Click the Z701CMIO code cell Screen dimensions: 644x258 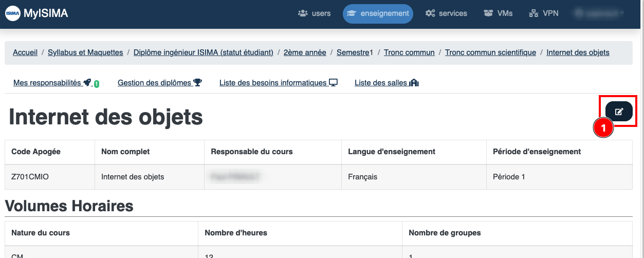[50, 177]
